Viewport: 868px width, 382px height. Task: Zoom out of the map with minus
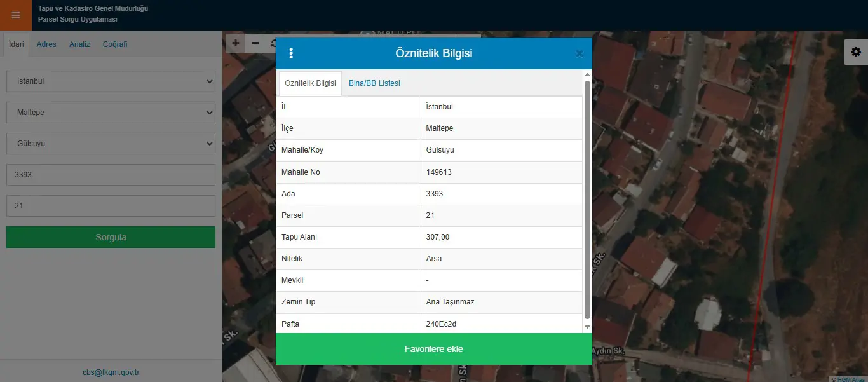click(x=255, y=43)
